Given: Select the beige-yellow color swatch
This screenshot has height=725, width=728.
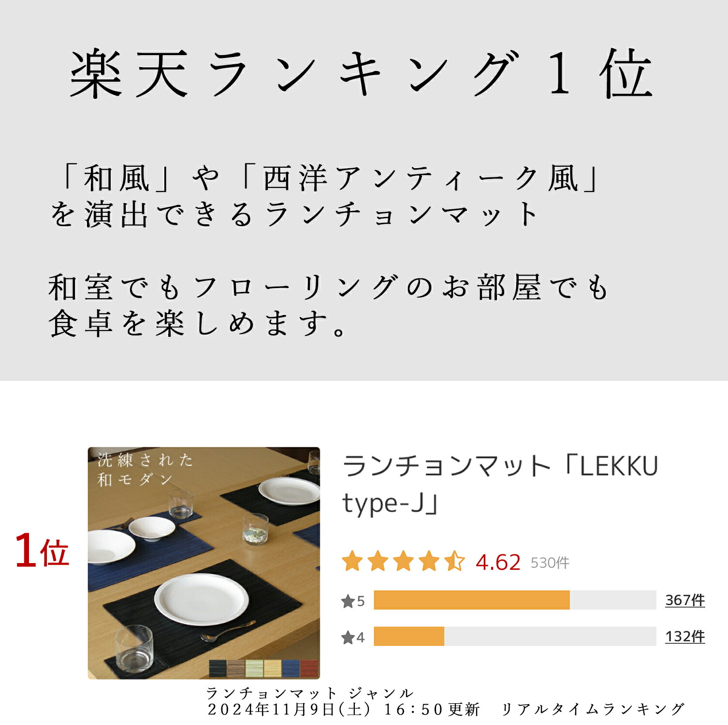Looking at the screenshot, I should tap(273, 669).
